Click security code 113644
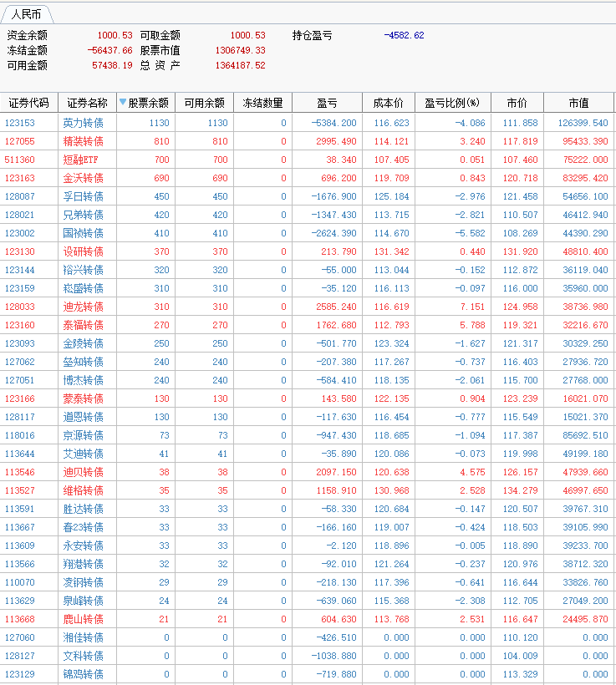The height and width of the screenshot is (685, 616). (20, 454)
